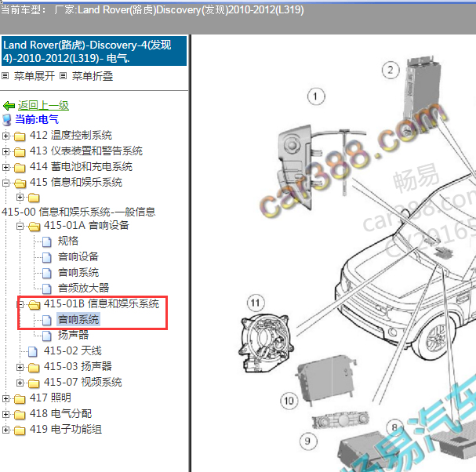The height and width of the screenshot is (472, 476).
Task: Click the 当前:电气 computer icon
Action: pos(7,120)
